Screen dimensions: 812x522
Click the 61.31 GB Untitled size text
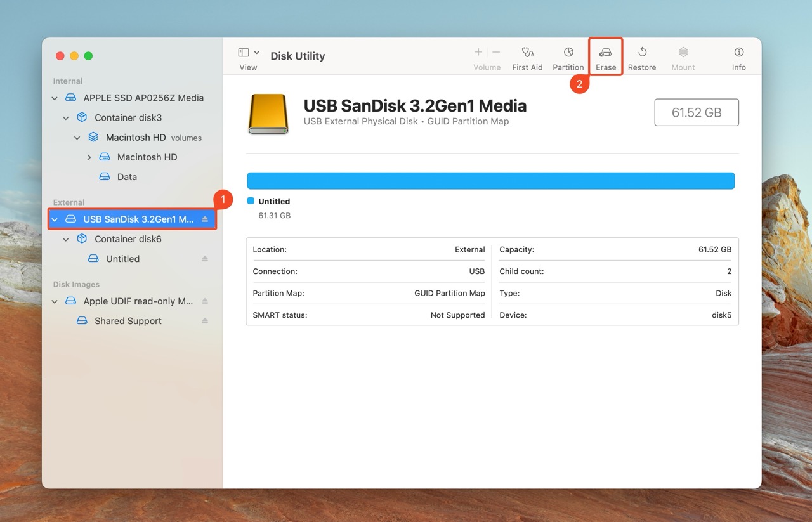[x=274, y=216]
